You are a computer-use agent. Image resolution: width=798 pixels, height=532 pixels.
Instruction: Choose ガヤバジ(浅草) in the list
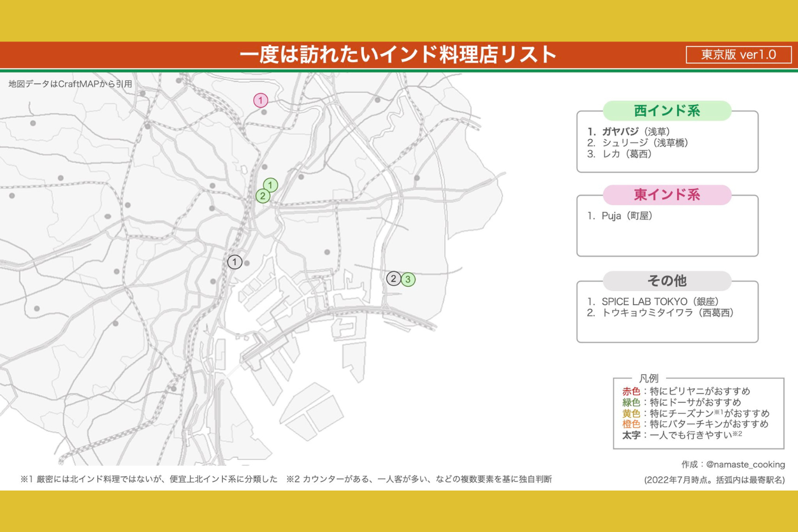click(635, 131)
